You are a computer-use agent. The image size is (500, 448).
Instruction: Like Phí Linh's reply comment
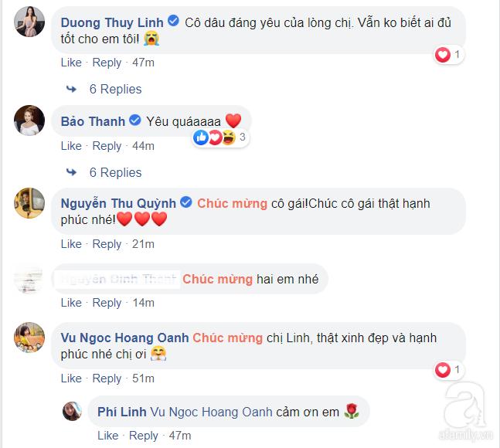[x=107, y=436]
